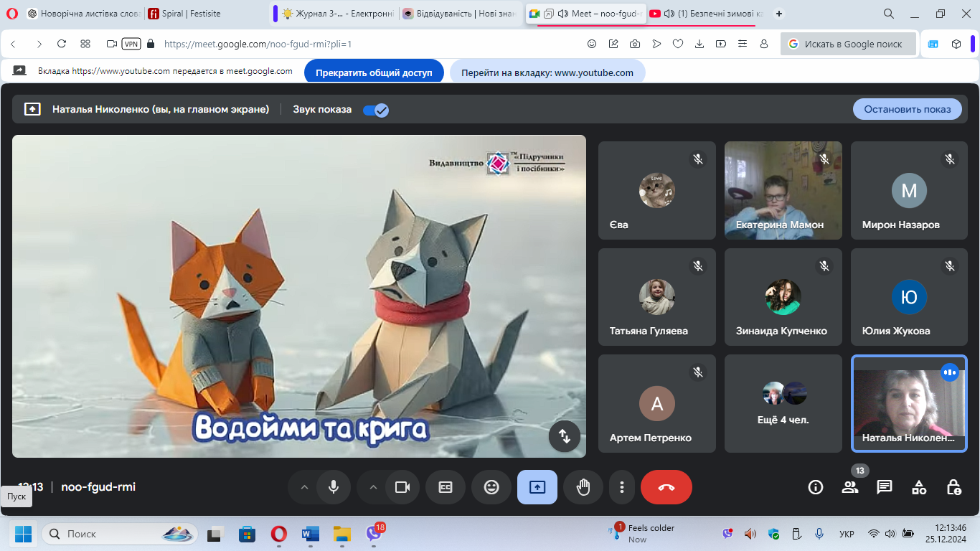This screenshot has height=551, width=980.
Task: Add page to bookmarks heart icon
Action: click(x=678, y=44)
